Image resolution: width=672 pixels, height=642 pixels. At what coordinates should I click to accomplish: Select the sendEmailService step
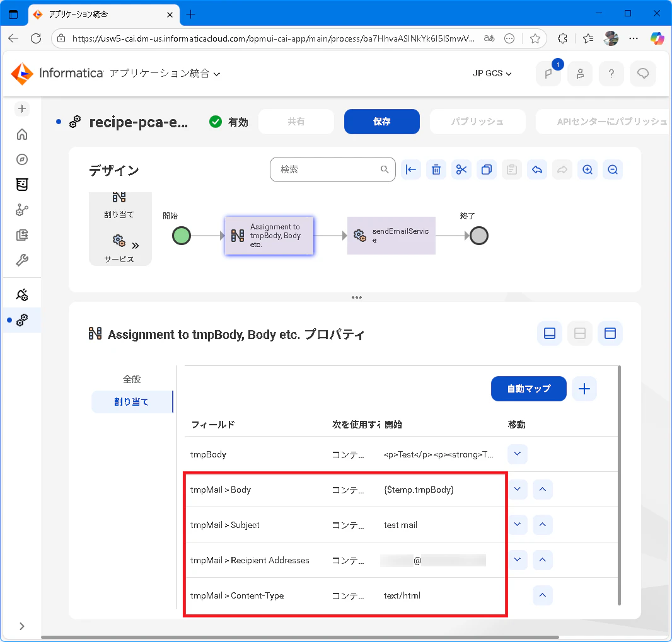point(391,236)
